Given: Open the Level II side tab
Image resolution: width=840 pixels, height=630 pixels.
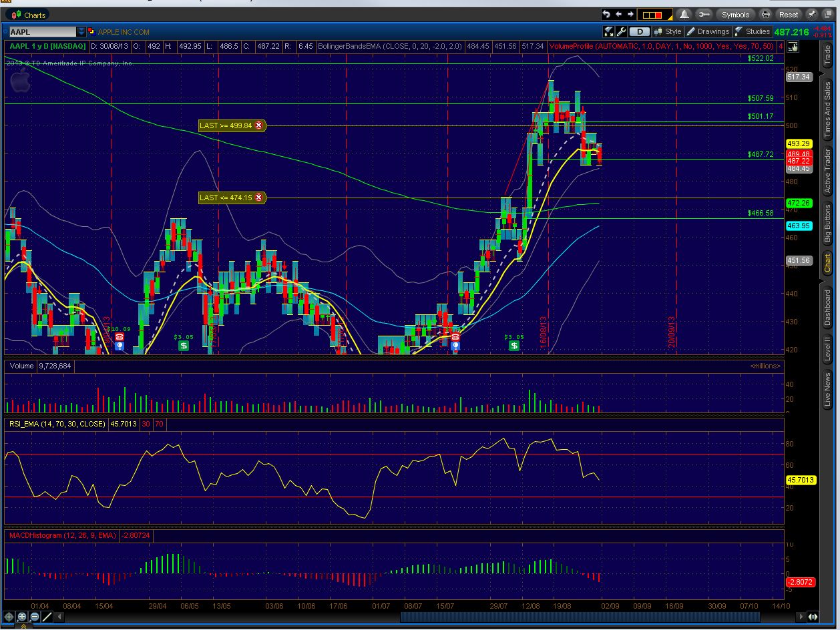Looking at the screenshot, I should pos(827,350).
